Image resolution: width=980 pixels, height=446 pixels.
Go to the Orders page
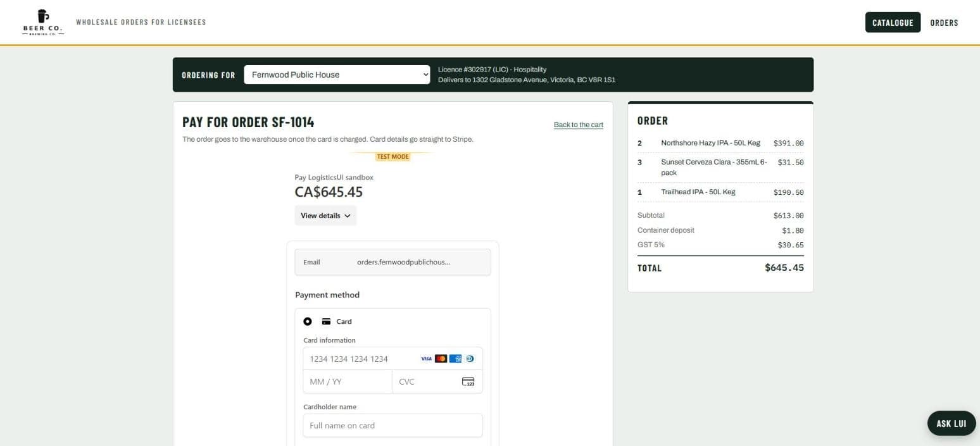click(x=944, y=23)
